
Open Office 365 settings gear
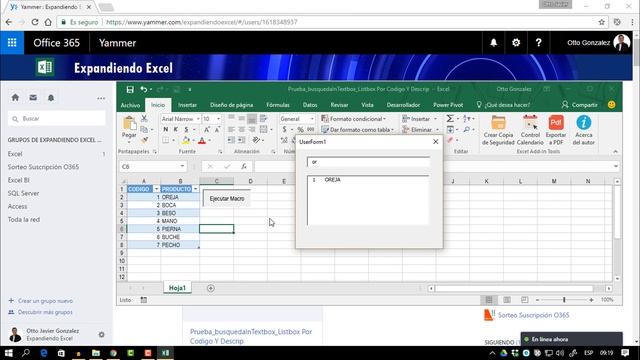pyautogui.click(x=516, y=42)
